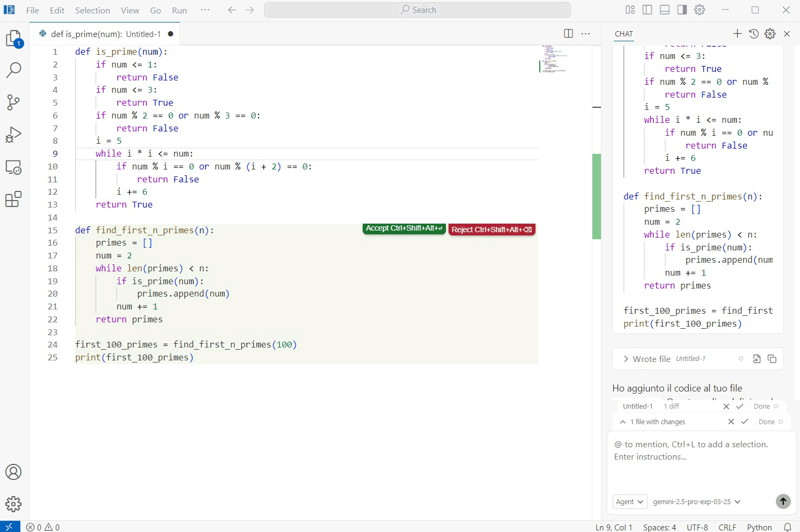The image size is (800, 532).
Task: Select the Untitled-1 editor tab
Action: click(105, 34)
